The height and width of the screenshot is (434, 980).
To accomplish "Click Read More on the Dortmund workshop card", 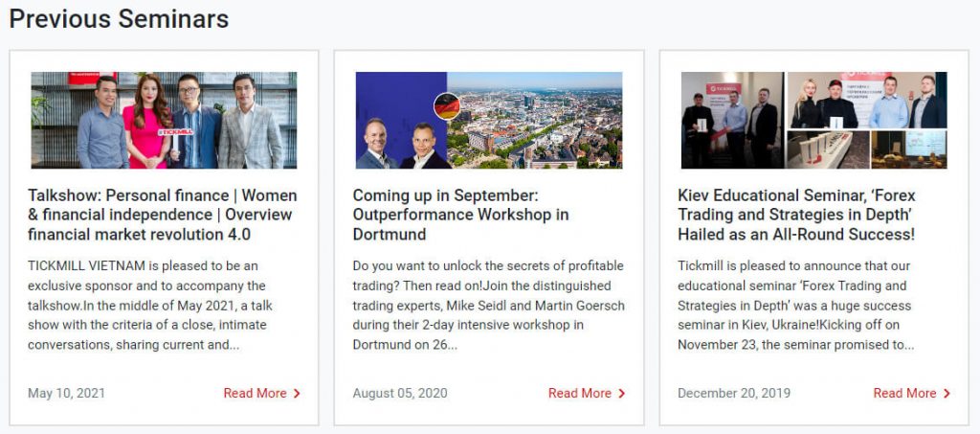I will (580, 394).
